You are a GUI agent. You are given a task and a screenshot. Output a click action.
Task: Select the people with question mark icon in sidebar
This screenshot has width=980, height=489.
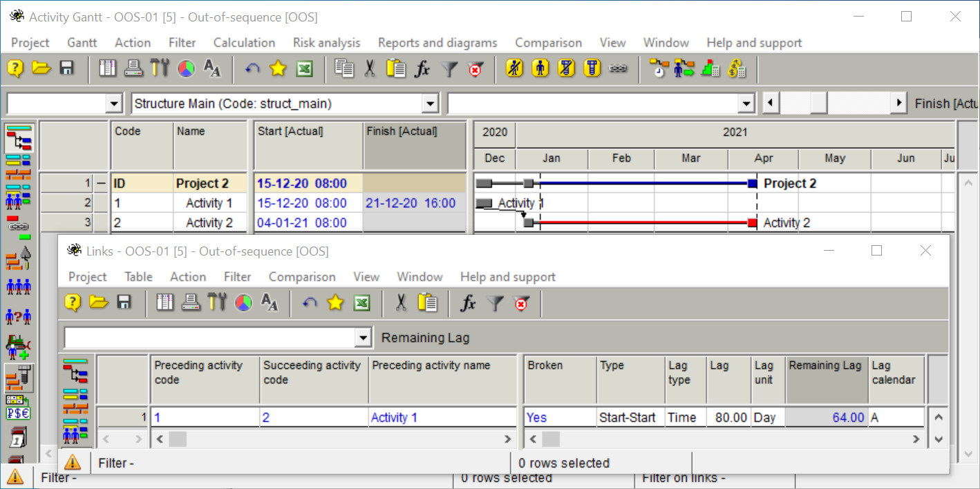[x=18, y=316]
